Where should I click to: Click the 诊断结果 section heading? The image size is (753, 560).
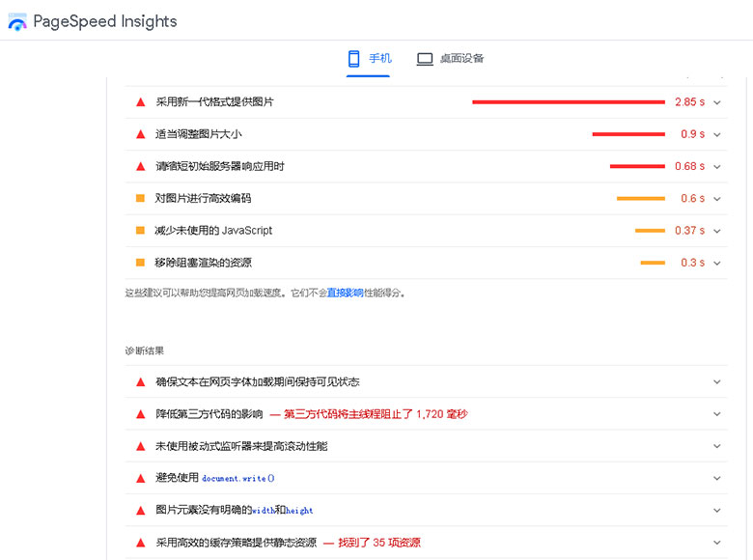click(x=144, y=350)
